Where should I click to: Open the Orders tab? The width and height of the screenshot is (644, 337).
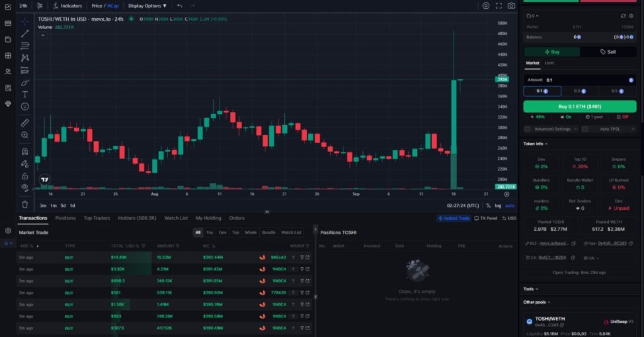pyautogui.click(x=236, y=218)
